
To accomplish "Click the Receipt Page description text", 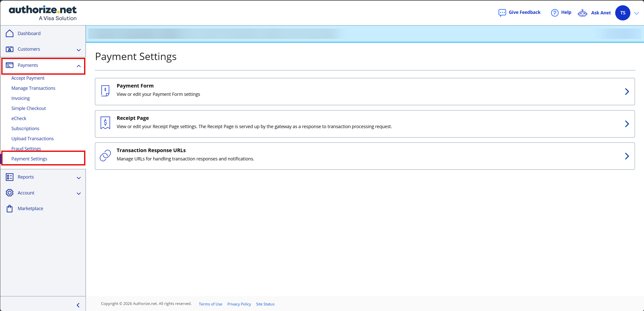I will tap(254, 127).
